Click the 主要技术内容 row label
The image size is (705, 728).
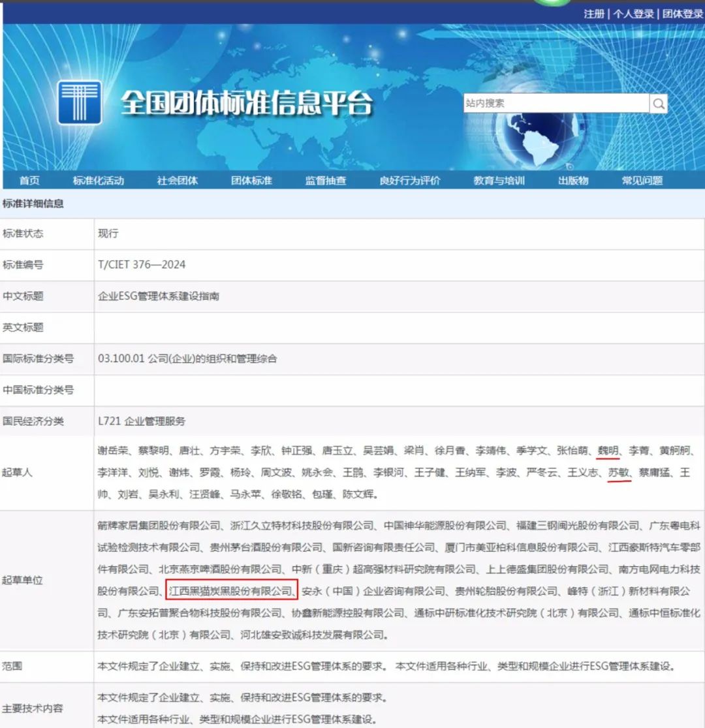point(33,708)
